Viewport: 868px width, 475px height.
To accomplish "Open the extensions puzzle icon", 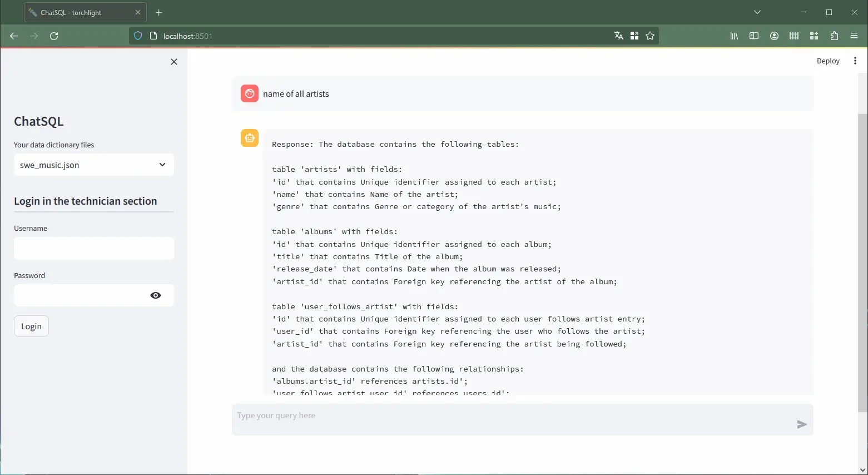I will click(834, 36).
